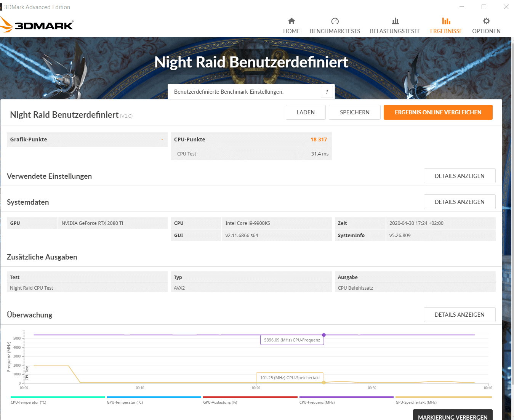514x420 pixels.
Task: Select the Benchmarktests gauge icon
Action: tap(335, 21)
